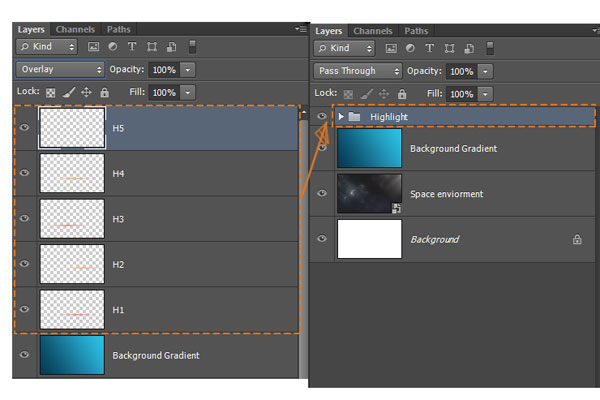The image size is (600, 400).
Task: Switch to Channels tab in left panel
Action: click(75, 29)
